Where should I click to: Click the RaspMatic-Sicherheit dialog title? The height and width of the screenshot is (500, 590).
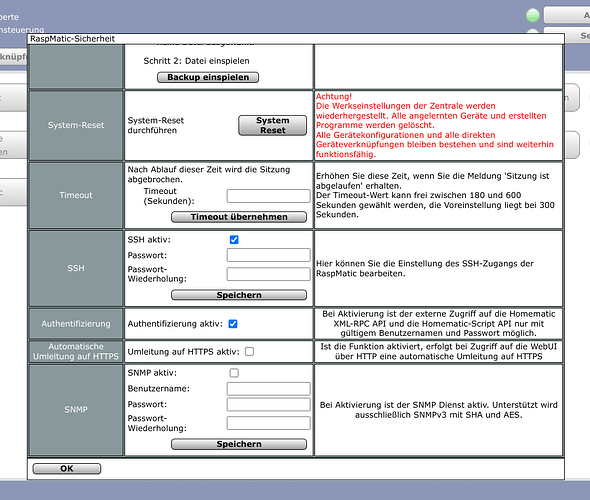(73, 39)
